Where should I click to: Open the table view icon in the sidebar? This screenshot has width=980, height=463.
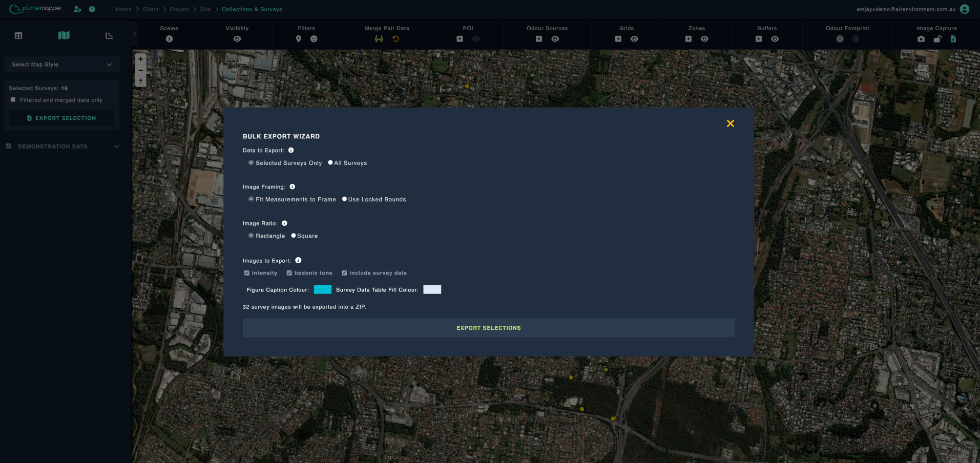18,35
